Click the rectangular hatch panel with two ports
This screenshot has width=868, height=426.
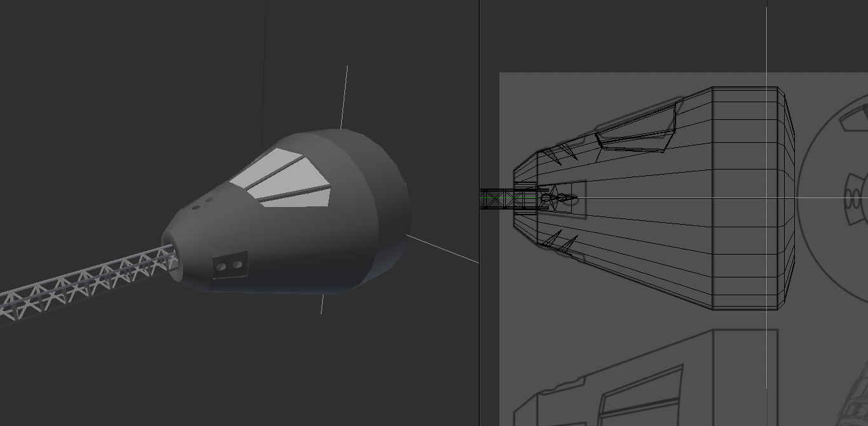(x=229, y=265)
